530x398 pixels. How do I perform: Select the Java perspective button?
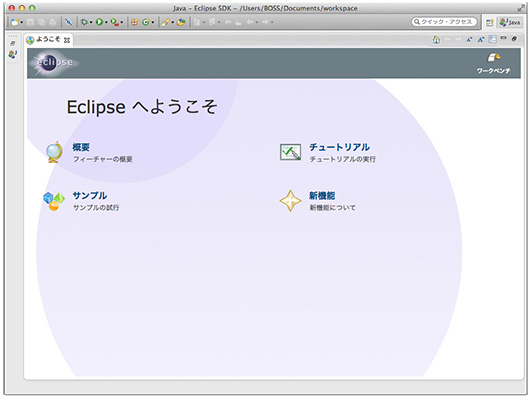510,22
